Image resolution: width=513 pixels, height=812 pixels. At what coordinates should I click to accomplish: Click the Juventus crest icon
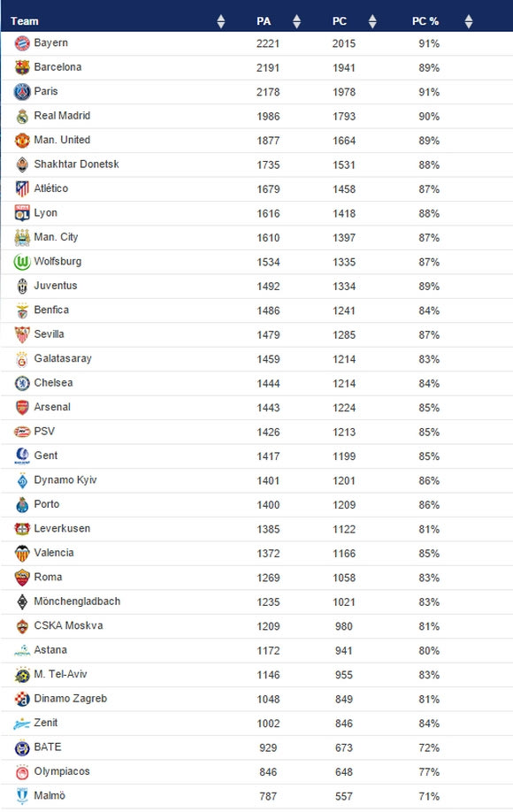22,287
